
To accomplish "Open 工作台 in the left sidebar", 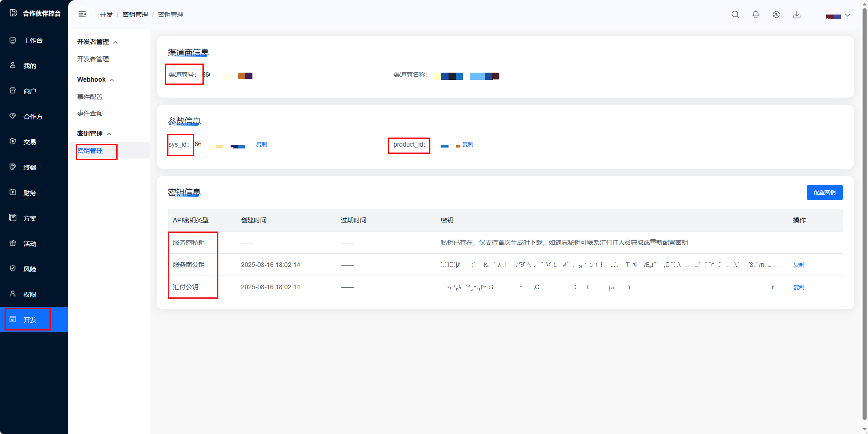I will click(x=33, y=40).
